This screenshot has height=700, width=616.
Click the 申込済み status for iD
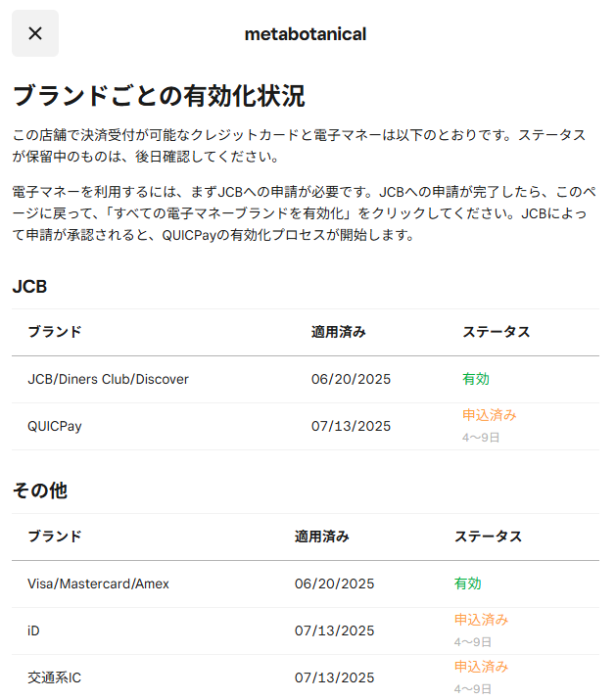[481, 620]
